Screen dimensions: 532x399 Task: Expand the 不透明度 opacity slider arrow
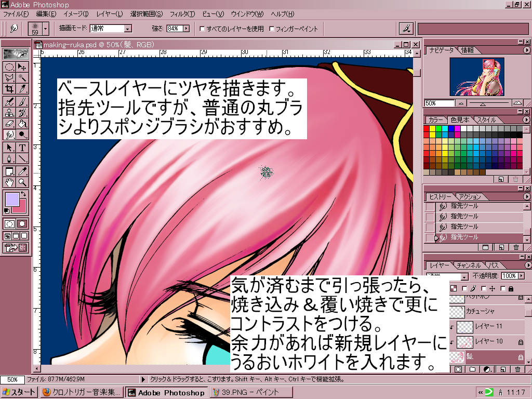click(x=521, y=276)
